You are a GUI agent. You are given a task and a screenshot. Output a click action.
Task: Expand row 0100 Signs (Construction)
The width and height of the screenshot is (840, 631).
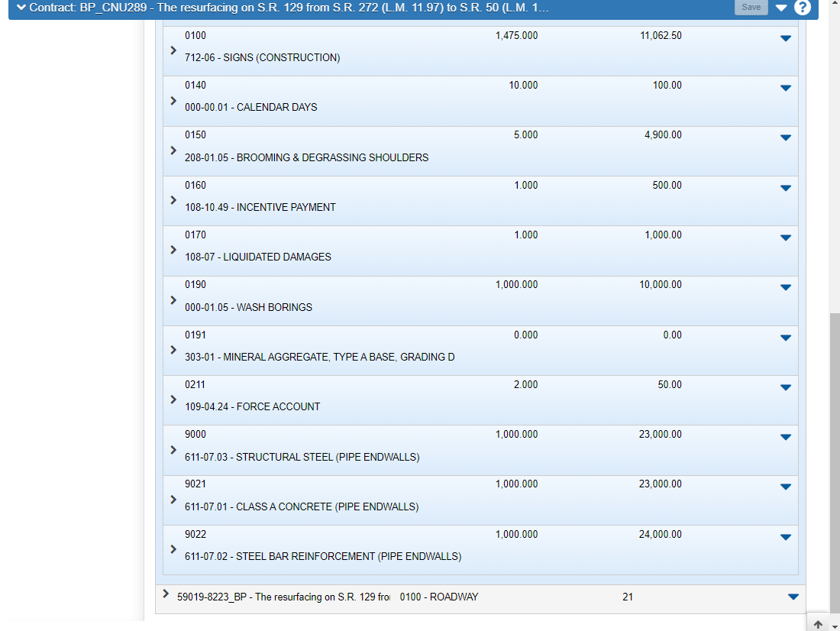coord(173,50)
